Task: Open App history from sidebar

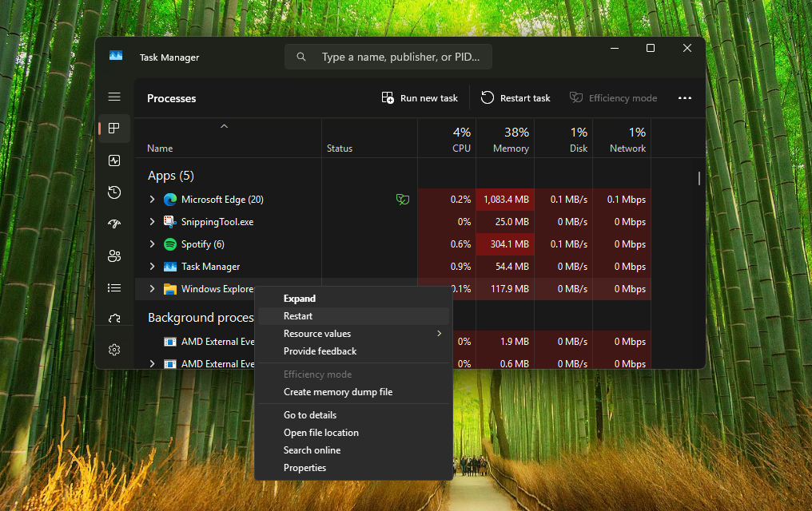Action: (114, 192)
